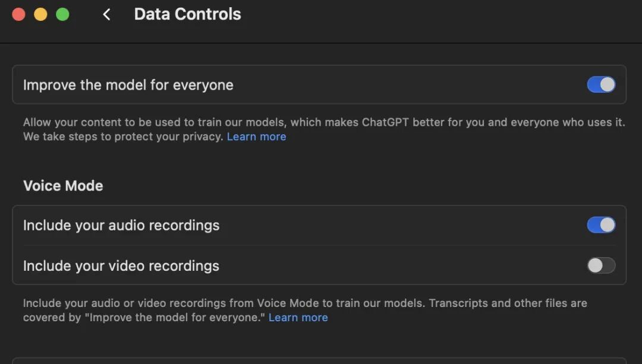Viewport: 642px width, 364px height.
Task: Click the partially visible panel at bottom edge
Action: (319, 360)
